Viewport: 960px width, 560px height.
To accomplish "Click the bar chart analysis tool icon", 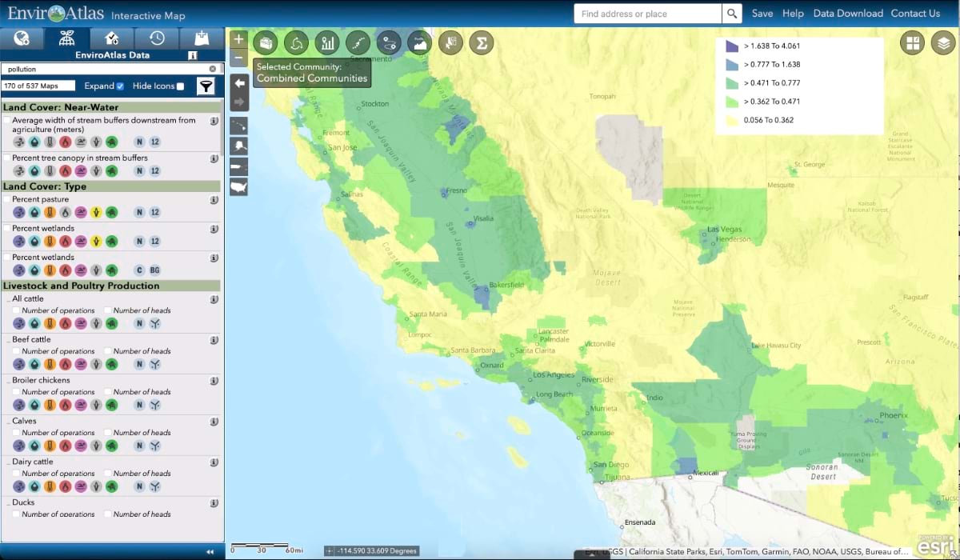I will tap(327, 42).
